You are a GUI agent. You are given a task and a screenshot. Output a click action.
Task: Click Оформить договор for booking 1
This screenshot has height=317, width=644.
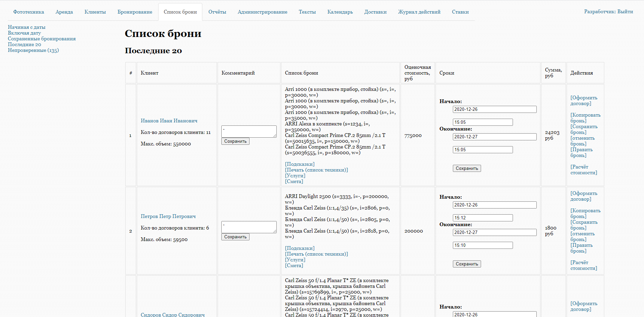[x=584, y=101]
